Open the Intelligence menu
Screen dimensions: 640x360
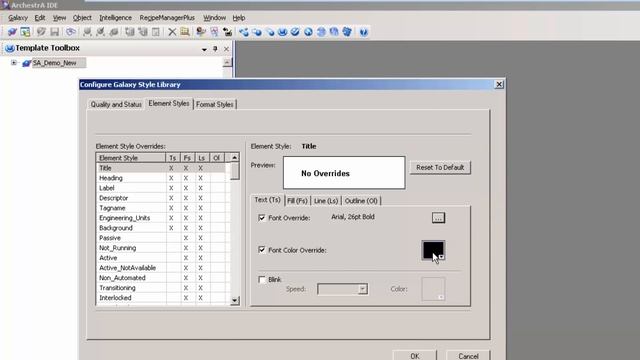tap(116, 18)
